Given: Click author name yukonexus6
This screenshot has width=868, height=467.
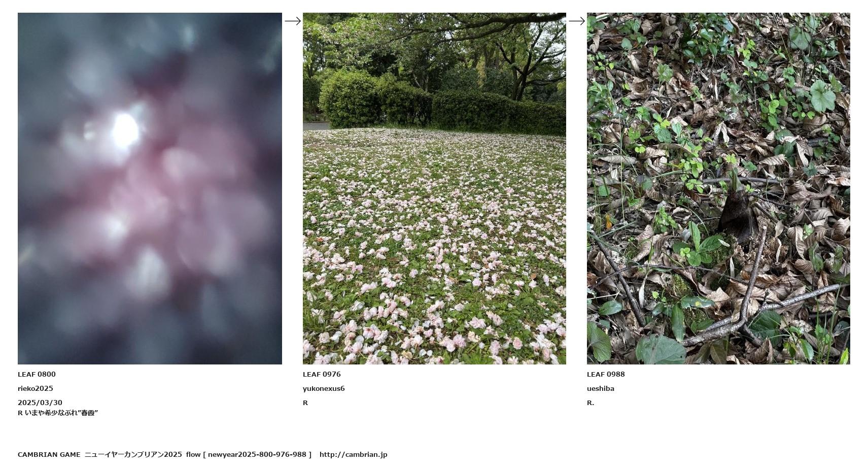Looking at the screenshot, I should [x=324, y=388].
